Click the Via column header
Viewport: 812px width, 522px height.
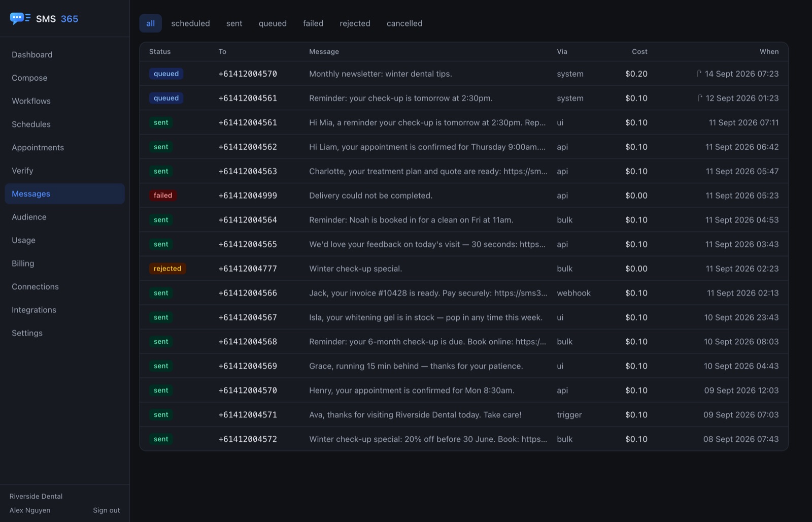tap(562, 52)
